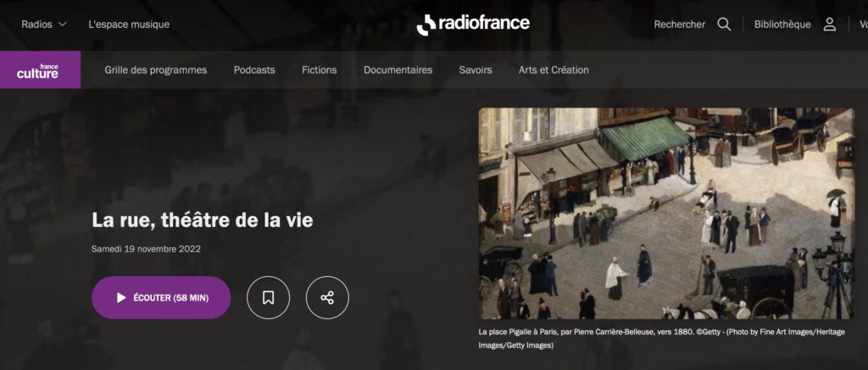Click the title 'La rue, théâtre de la vie'
Image resolution: width=868 pixels, height=370 pixels.
(x=203, y=220)
